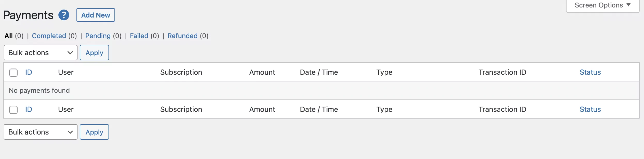Sort by Status in the header row
This screenshot has height=159, width=644.
click(x=590, y=72)
